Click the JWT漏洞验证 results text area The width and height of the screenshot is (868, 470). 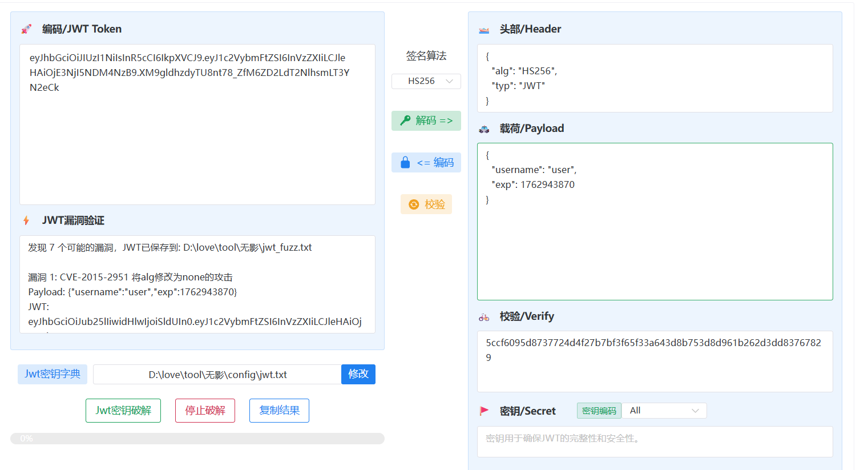click(x=197, y=284)
